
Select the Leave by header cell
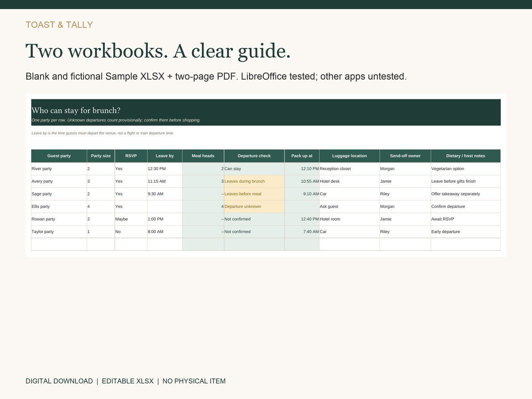click(165, 156)
